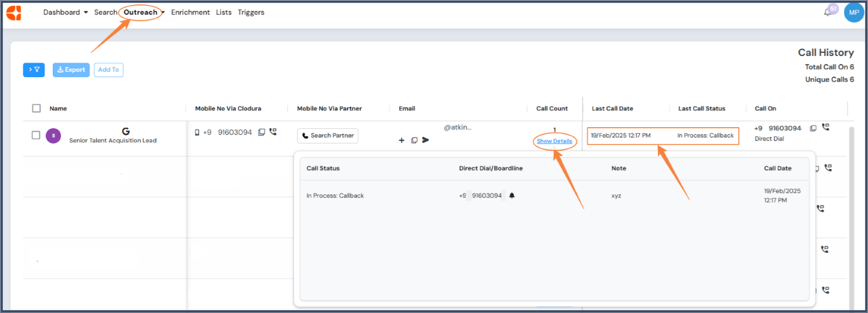Copy the number under Mobile No Via Clodura
Screen dimensions: 868x313
(262, 132)
